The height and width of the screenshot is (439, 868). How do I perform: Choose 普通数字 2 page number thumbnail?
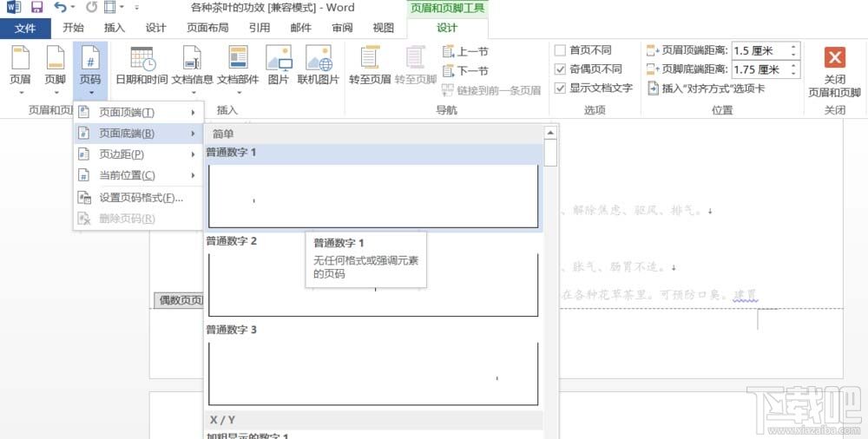coord(373,285)
